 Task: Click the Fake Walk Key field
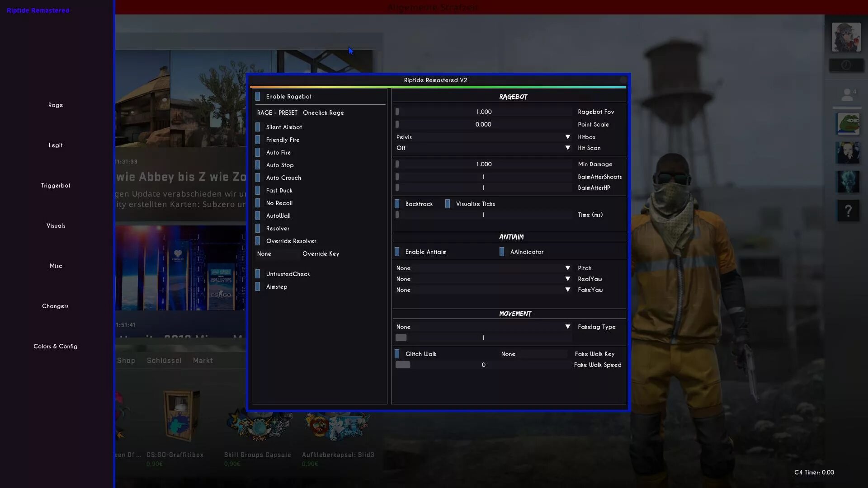(533, 354)
